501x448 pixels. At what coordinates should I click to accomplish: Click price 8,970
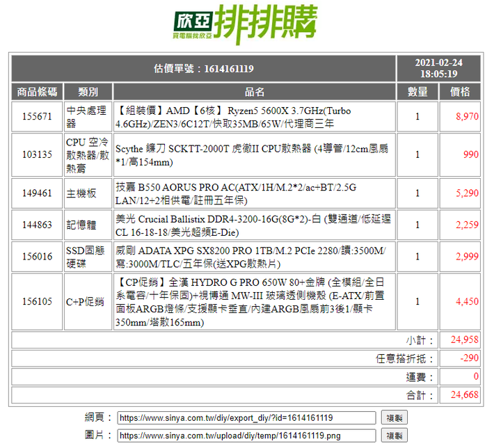pyautogui.click(x=467, y=116)
